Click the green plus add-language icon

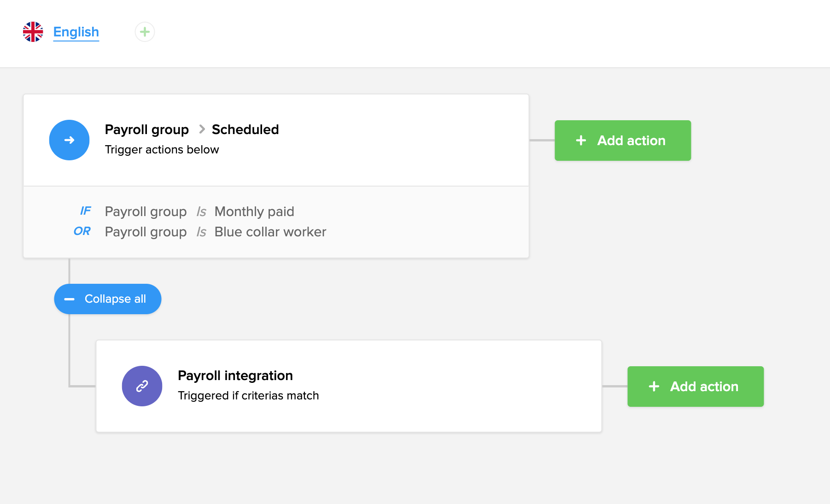coord(145,32)
